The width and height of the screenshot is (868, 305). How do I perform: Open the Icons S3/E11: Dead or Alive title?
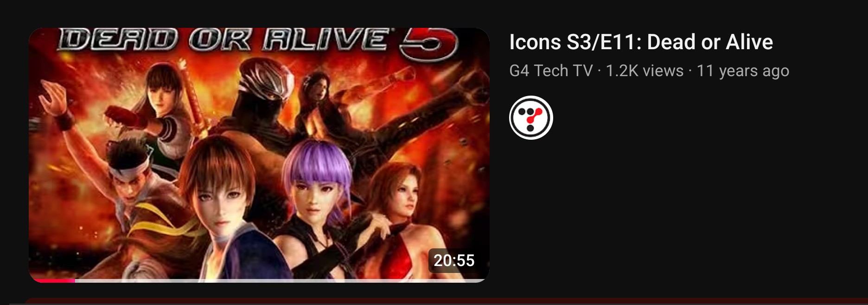(641, 42)
